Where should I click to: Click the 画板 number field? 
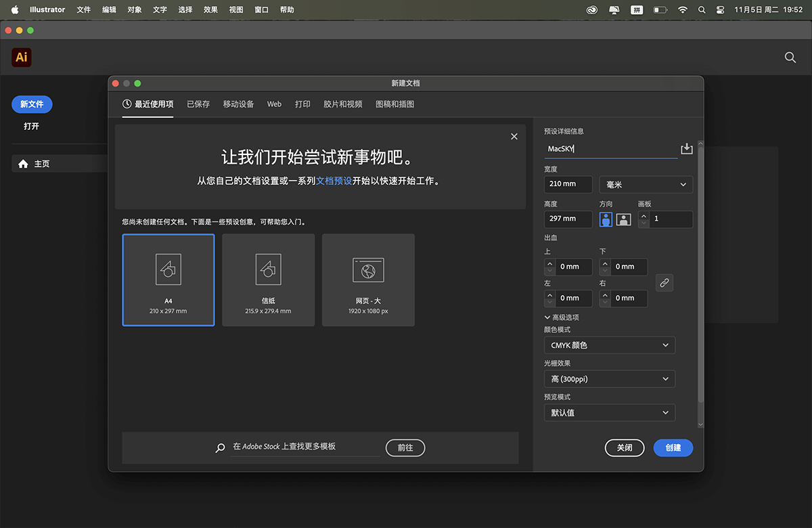click(x=671, y=219)
